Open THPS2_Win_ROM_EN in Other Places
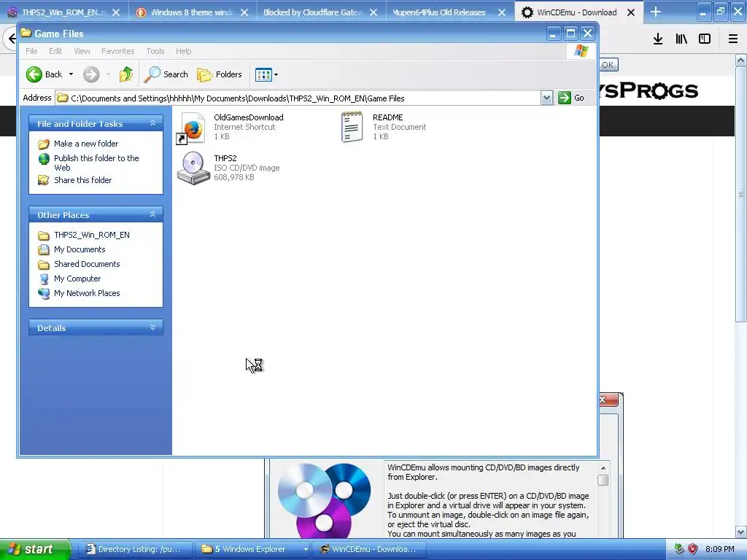The image size is (747, 560). coord(92,235)
